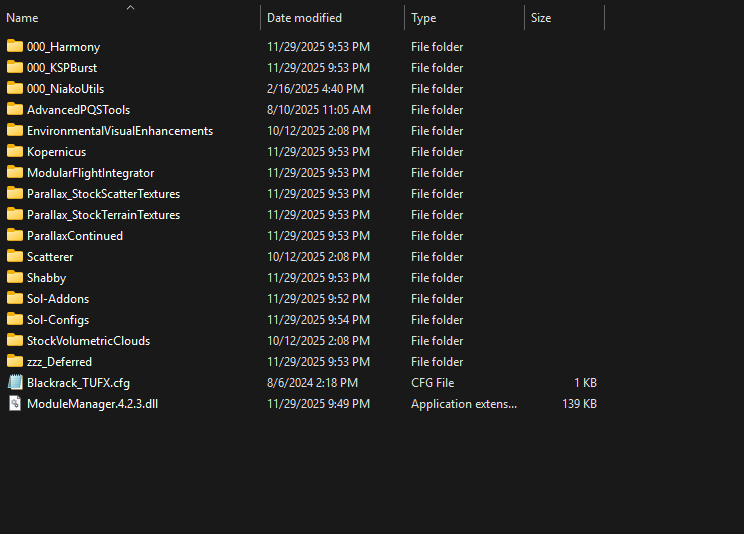Click the 000_Harmony folder icon
Image resolution: width=744 pixels, height=534 pixels.
coord(15,46)
